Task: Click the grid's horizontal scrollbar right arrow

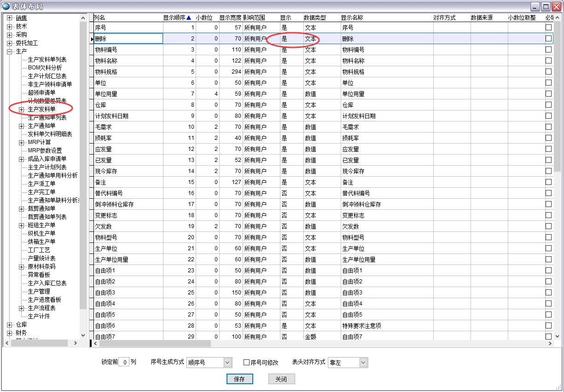Action: (x=549, y=343)
